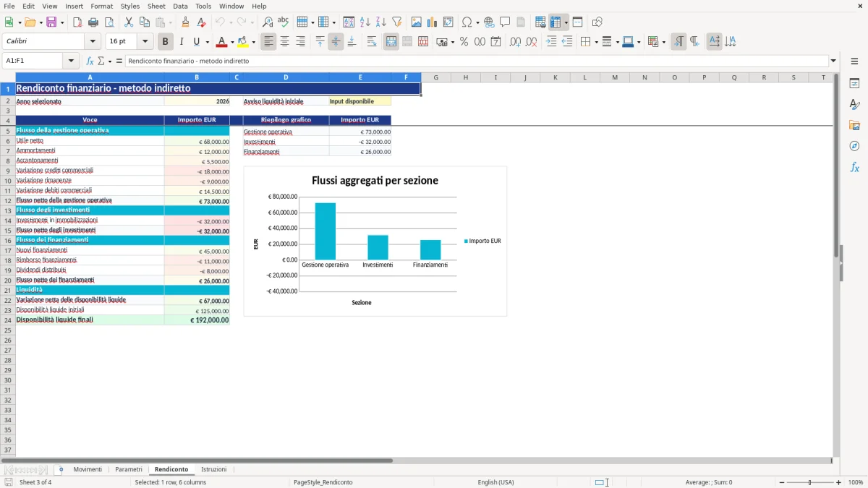Image resolution: width=868 pixels, height=488 pixels.
Task: Insert Special Character omega icon
Action: 467,22
